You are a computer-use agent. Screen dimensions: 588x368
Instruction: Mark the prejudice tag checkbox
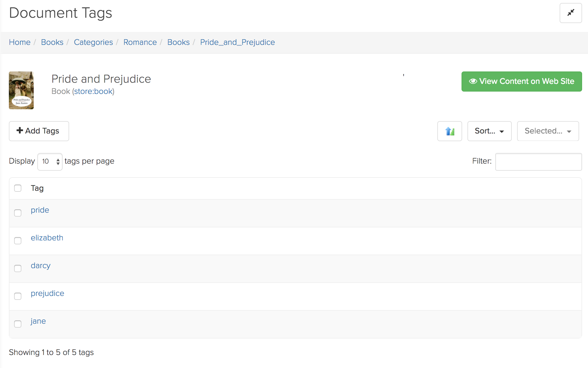point(18,296)
